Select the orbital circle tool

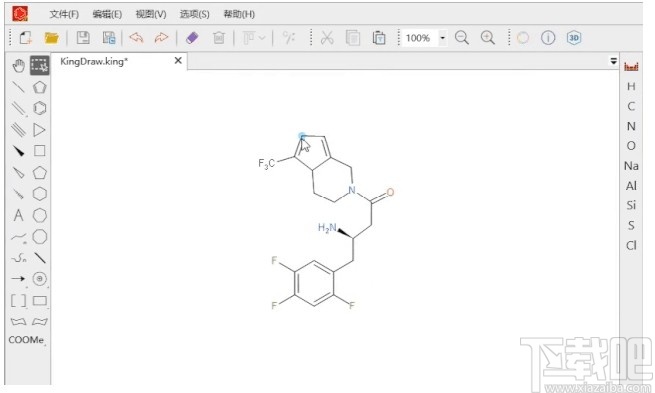tap(40, 279)
